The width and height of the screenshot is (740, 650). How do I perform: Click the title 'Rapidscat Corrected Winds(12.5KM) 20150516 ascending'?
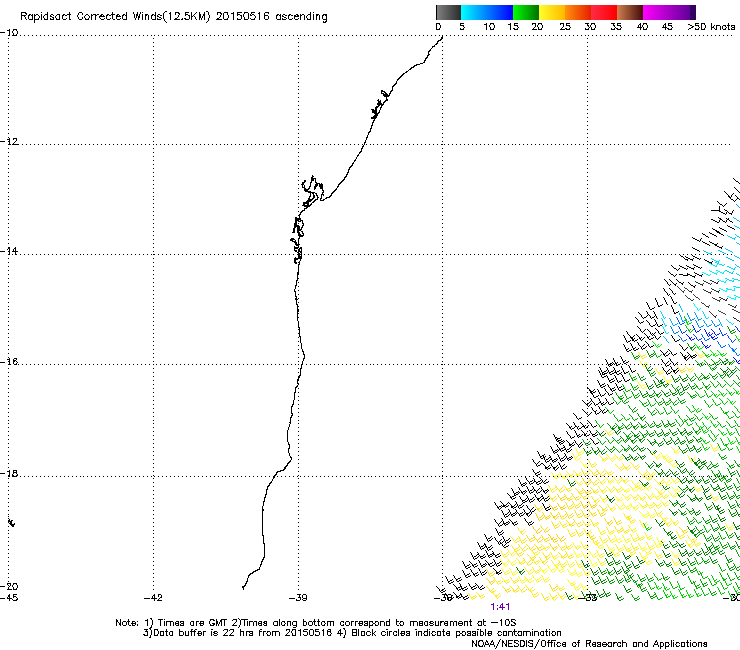click(x=174, y=17)
